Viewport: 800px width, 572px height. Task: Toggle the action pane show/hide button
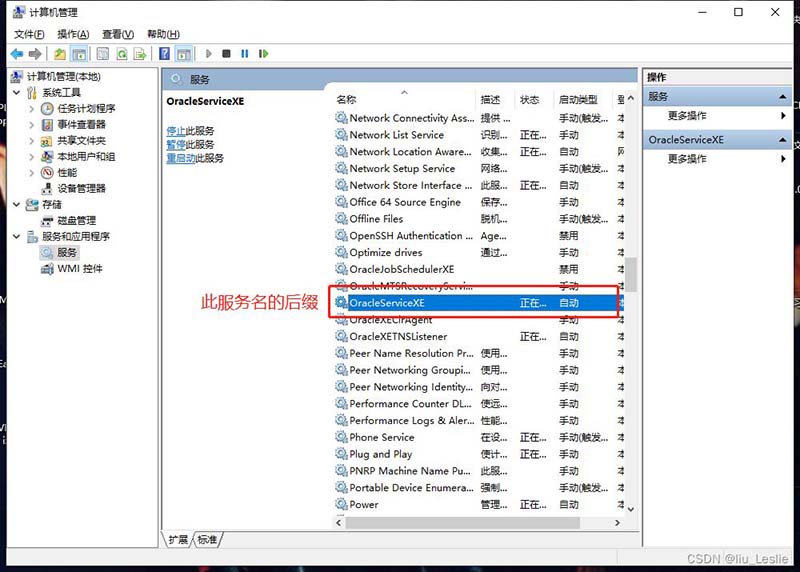coord(183,54)
